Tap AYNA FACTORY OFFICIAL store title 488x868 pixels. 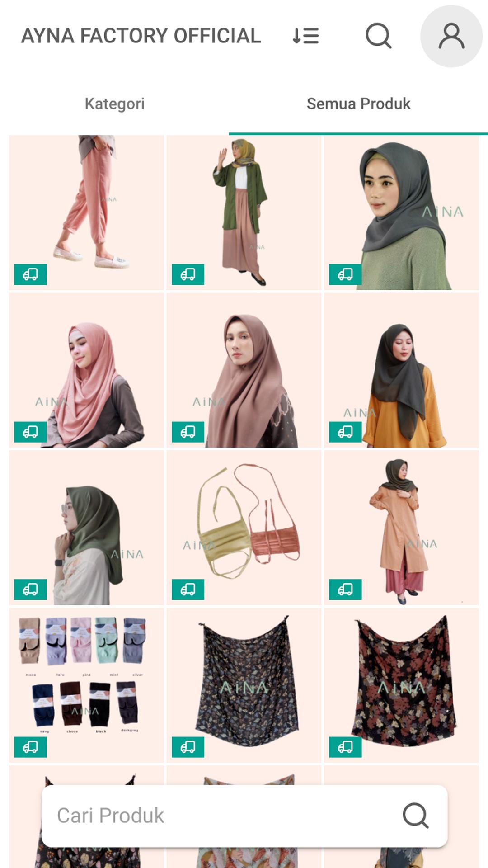(x=141, y=36)
